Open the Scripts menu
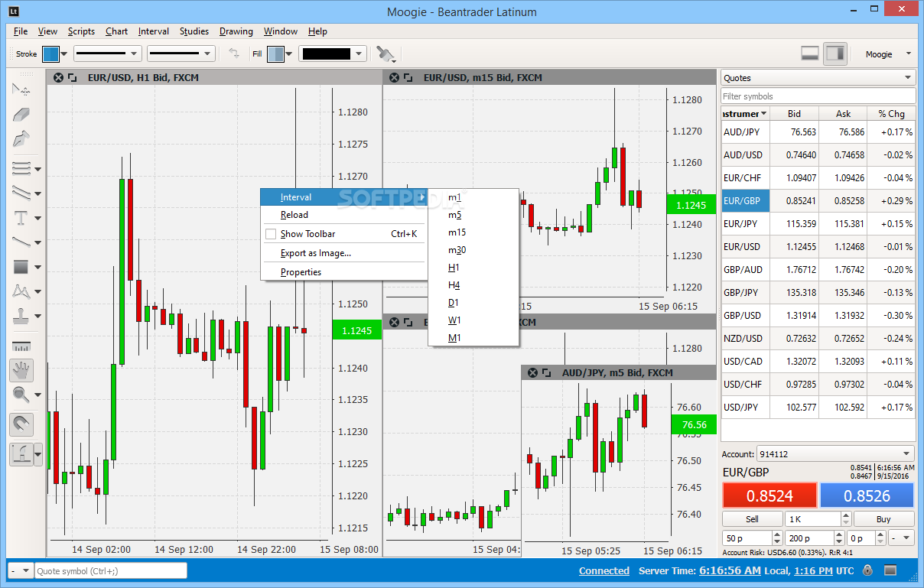The height and width of the screenshot is (588, 924). pyautogui.click(x=81, y=31)
